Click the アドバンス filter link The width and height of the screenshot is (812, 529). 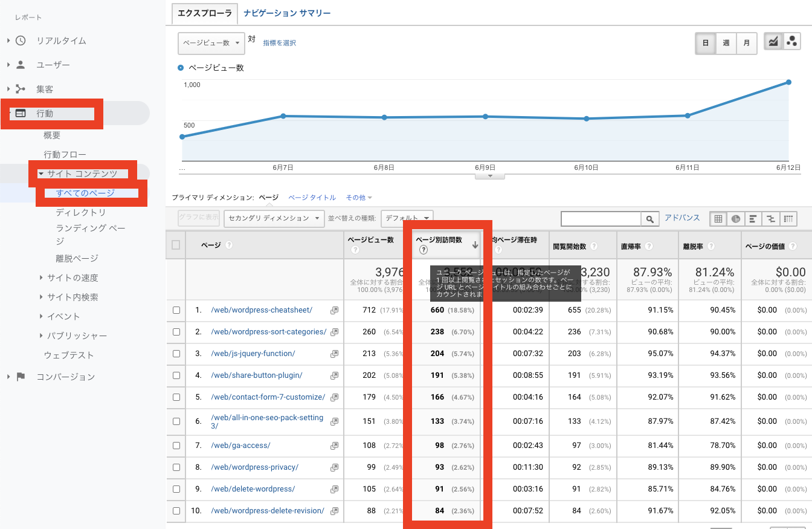(682, 218)
